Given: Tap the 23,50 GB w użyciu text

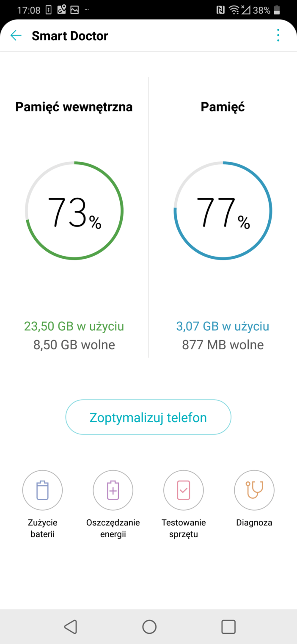Looking at the screenshot, I should [x=74, y=326].
